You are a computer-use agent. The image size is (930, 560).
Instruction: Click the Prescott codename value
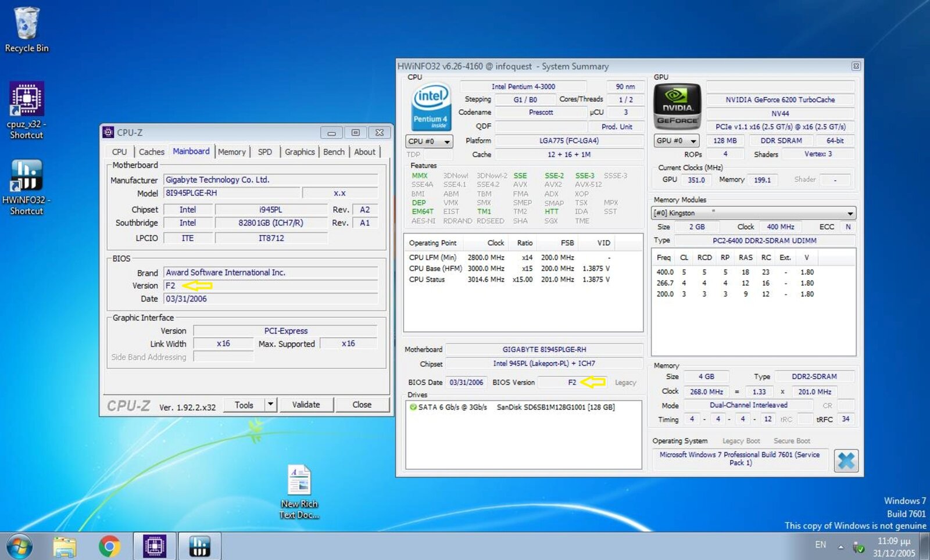541,112
